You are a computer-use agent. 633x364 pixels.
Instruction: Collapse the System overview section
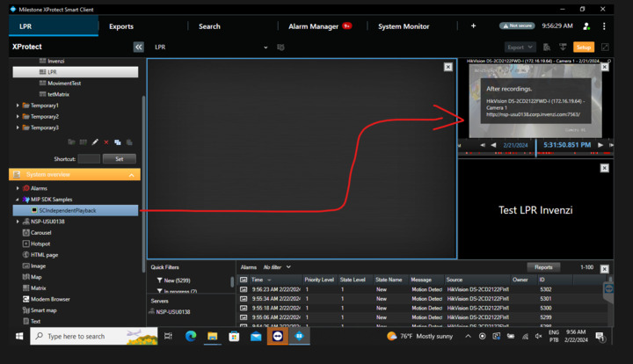(x=133, y=175)
